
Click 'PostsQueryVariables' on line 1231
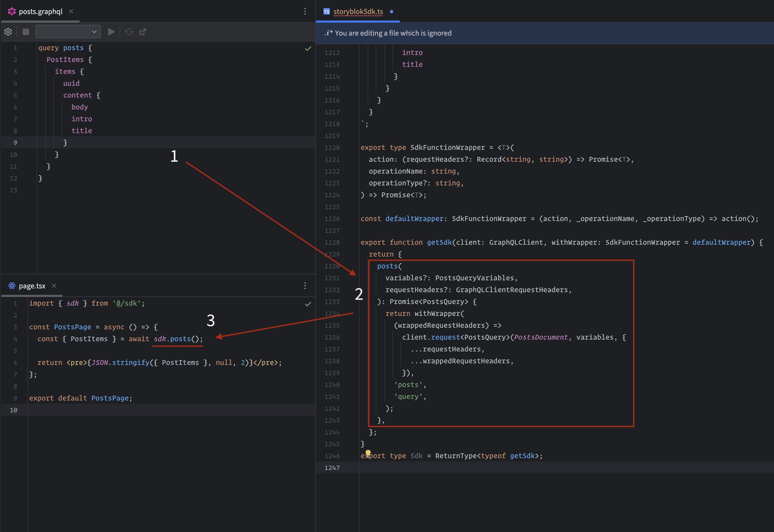[474, 278]
